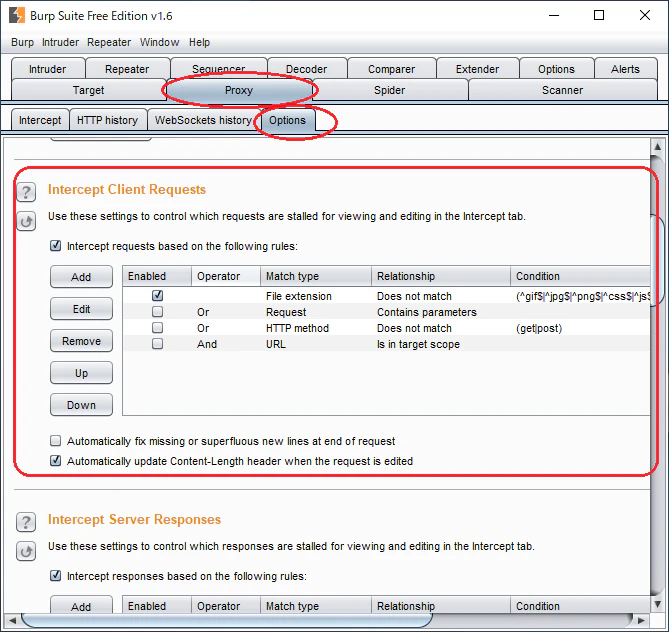Click the vertical scrollbar up arrow
The width and height of the screenshot is (669, 632).
(657, 147)
